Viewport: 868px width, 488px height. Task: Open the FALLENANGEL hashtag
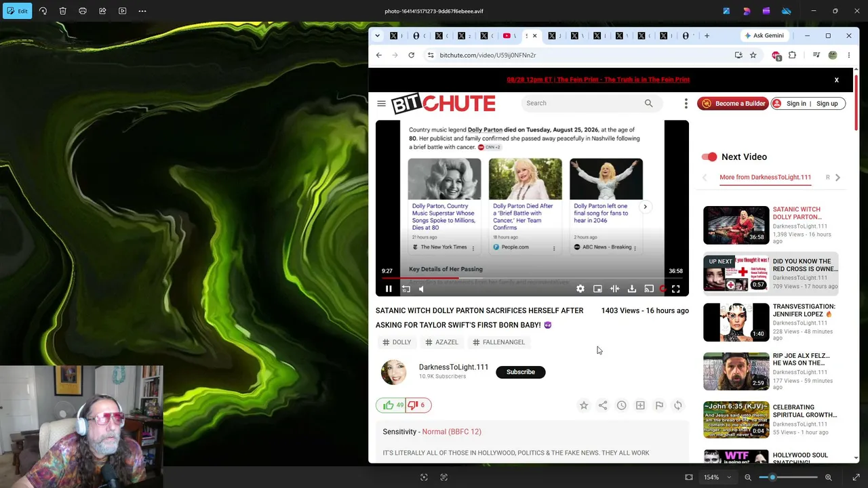pyautogui.click(x=498, y=342)
